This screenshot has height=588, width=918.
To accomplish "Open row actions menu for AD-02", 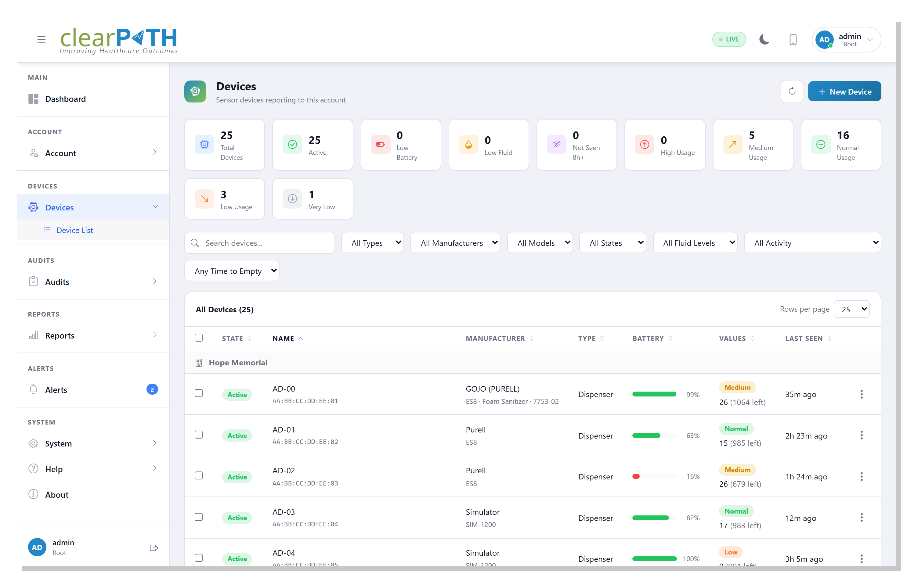I will 861,476.
